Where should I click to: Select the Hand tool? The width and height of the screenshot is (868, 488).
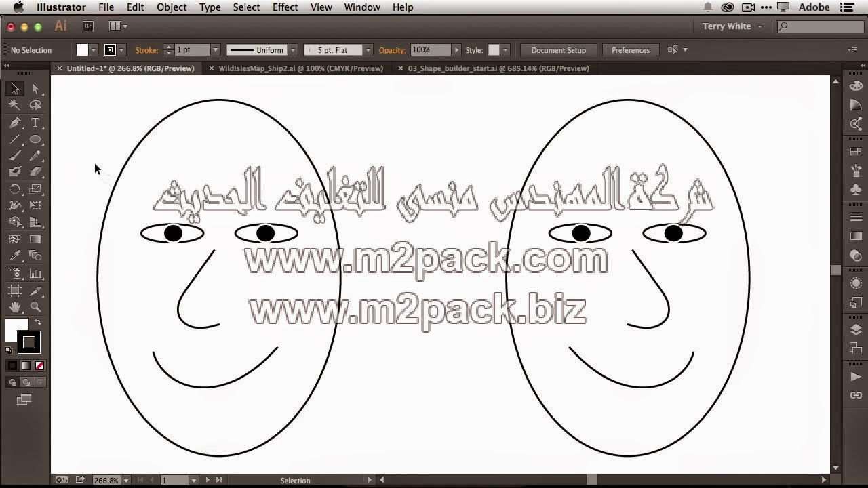pos(14,307)
